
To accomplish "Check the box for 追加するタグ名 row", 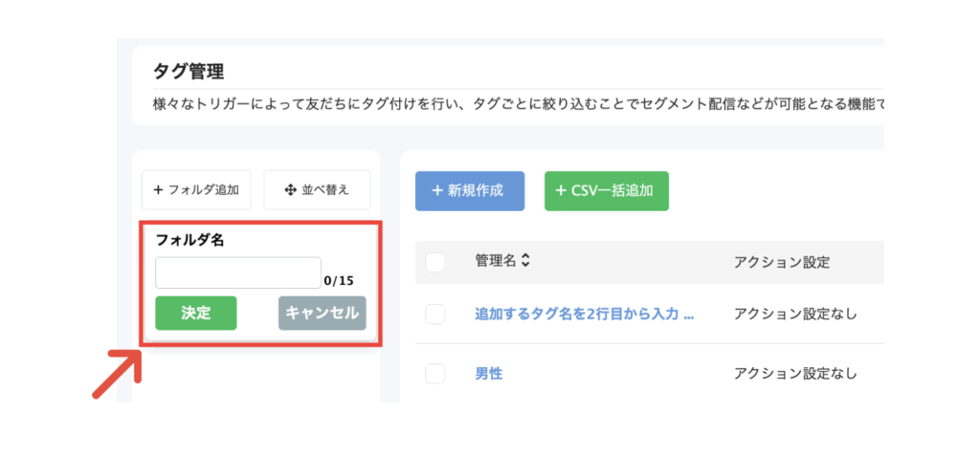I will 435,314.
